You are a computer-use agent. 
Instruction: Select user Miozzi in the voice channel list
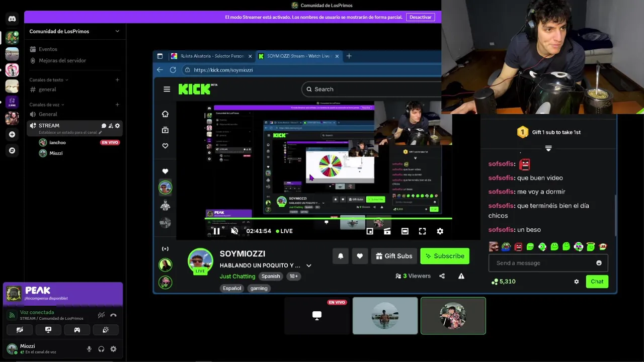tap(56, 153)
